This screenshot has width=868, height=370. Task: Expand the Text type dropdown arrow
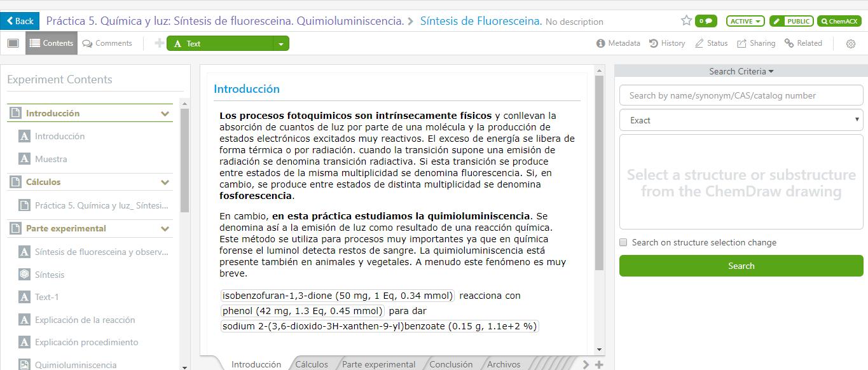281,44
